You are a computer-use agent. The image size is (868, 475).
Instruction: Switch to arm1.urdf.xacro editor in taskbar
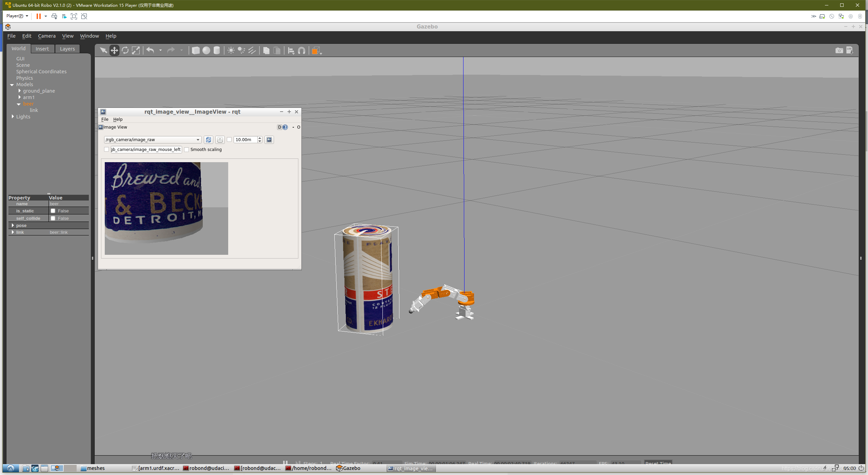pyautogui.click(x=156, y=468)
